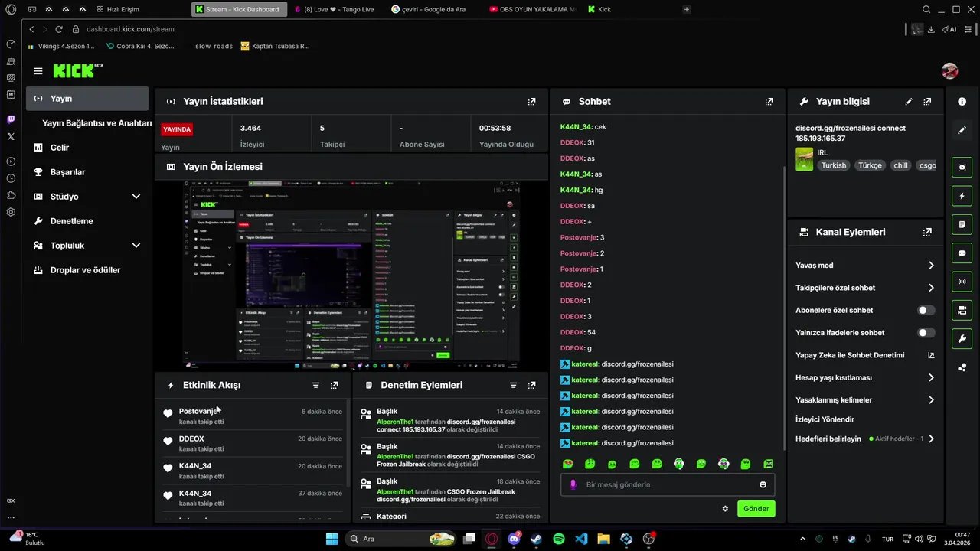The height and width of the screenshot is (551, 980).
Task: Insert the first emote in the emote row
Action: pos(567,464)
